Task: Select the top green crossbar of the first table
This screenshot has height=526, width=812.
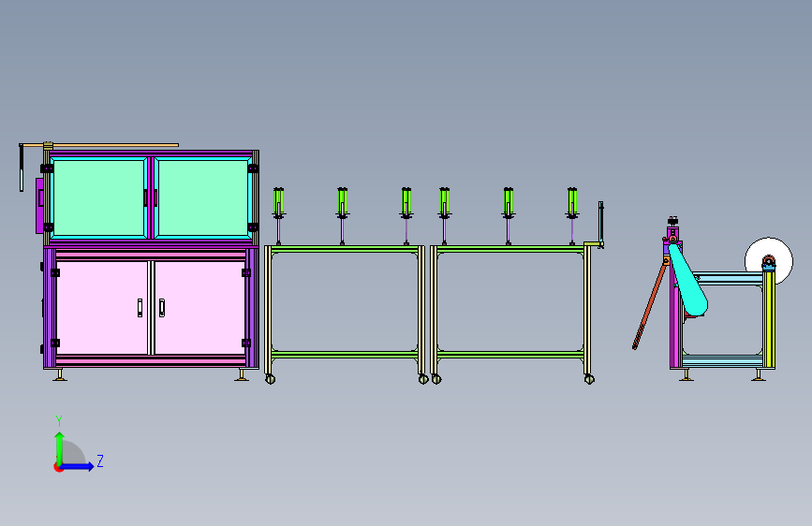Action: click(345, 249)
